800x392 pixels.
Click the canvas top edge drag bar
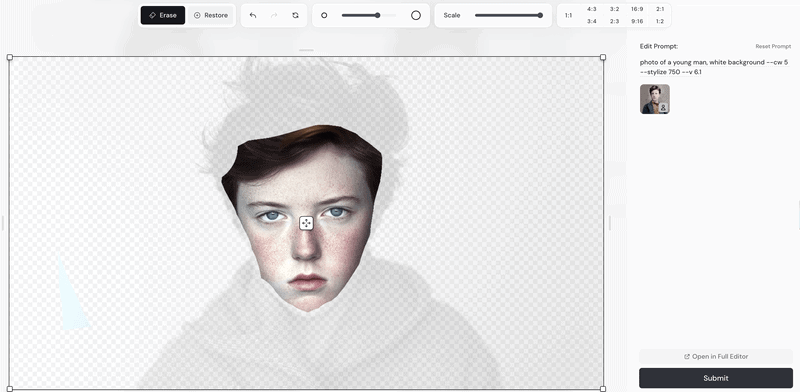coord(306,50)
